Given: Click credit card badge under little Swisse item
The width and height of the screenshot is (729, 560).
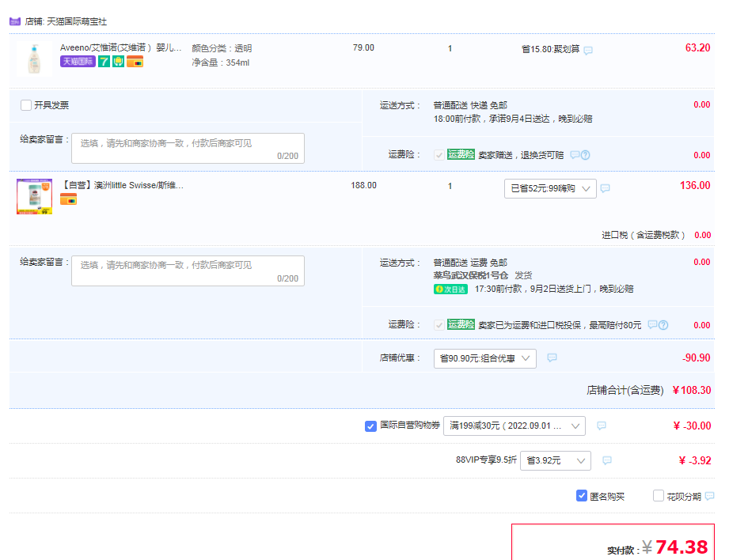Looking at the screenshot, I should pos(68,199).
